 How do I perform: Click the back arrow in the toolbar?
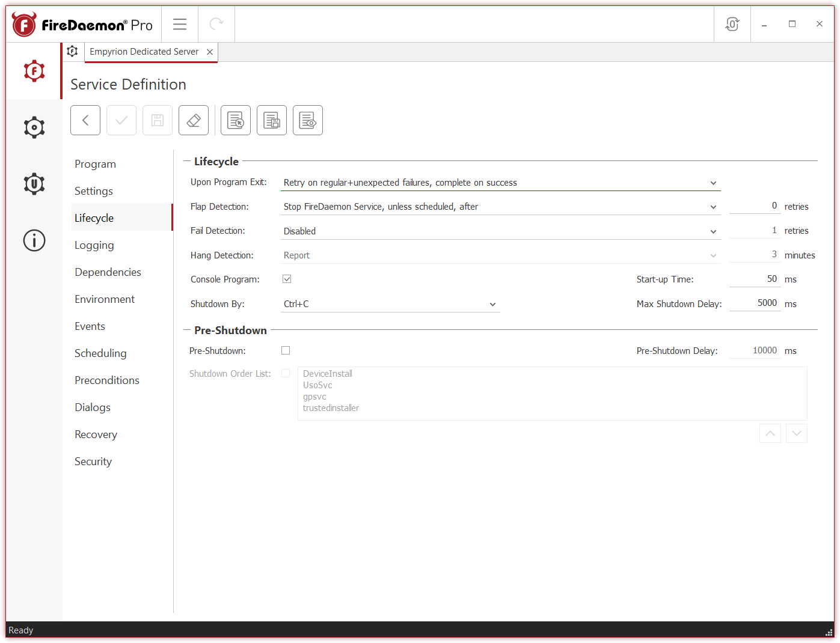coord(85,120)
